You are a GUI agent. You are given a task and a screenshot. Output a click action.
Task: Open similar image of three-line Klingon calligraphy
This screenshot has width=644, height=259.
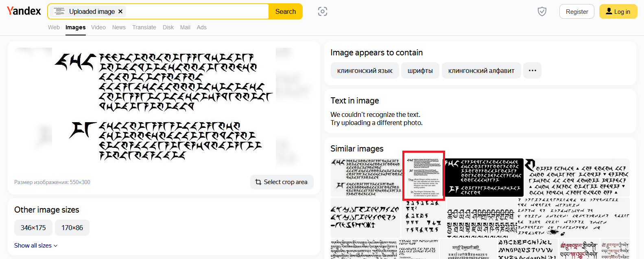(365, 217)
